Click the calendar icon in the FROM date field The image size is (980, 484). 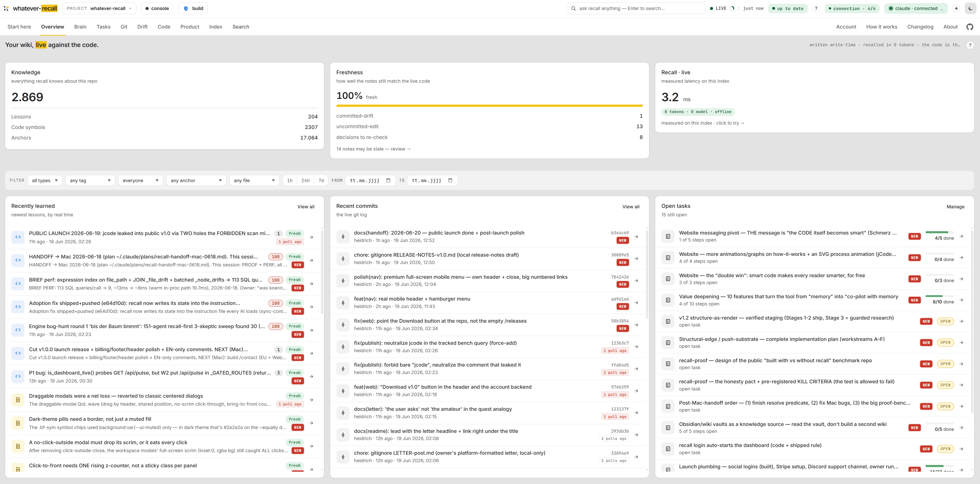388,180
